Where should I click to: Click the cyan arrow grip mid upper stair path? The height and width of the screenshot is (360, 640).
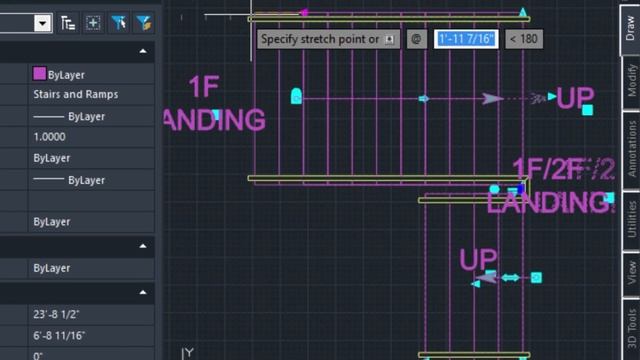pyautogui.click(x=424, y=99)
